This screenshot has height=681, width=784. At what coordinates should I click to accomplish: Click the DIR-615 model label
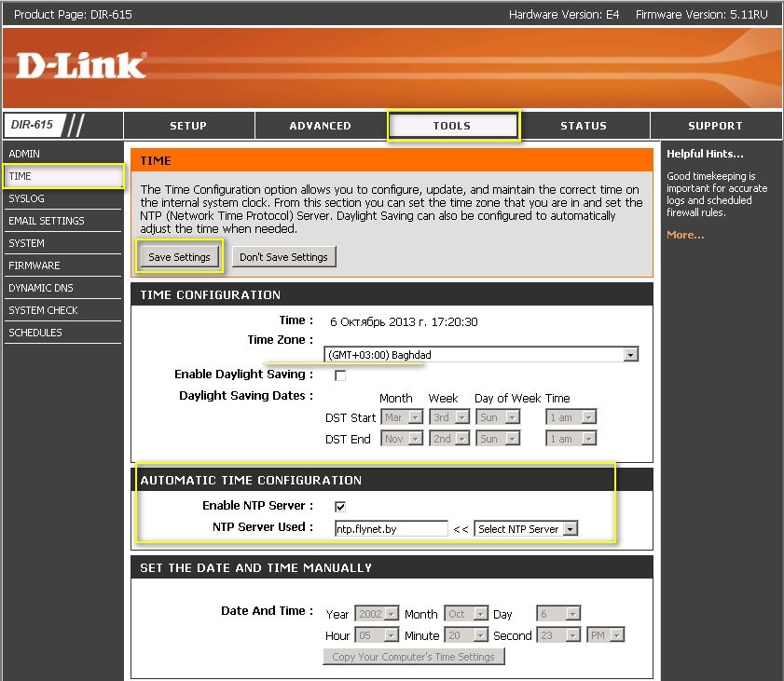32,125
